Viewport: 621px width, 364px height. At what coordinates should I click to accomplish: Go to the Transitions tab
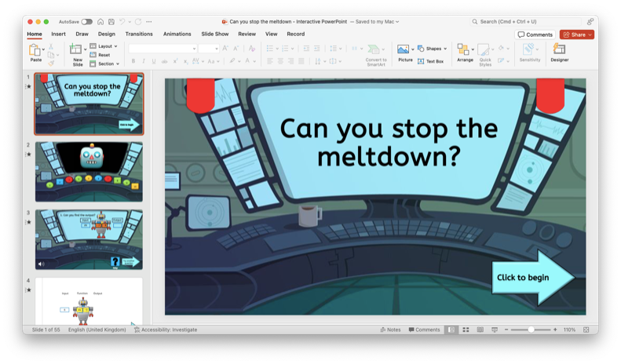139,34
